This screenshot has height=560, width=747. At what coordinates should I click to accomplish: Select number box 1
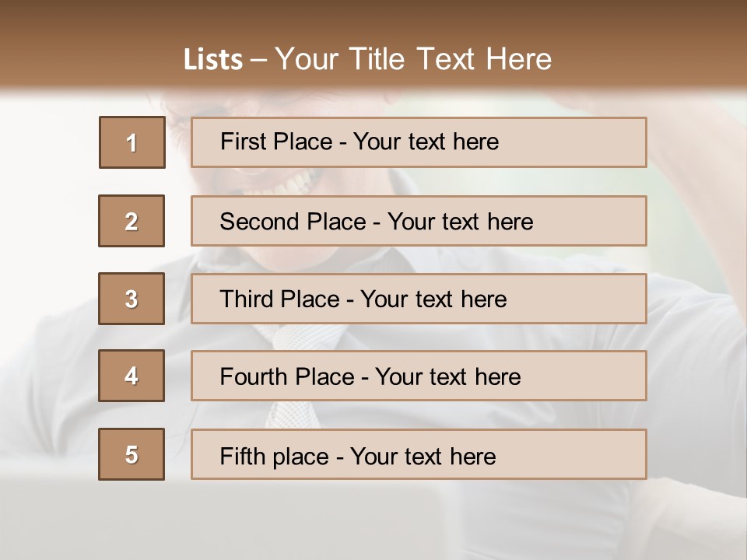click(x=132, y=142)
